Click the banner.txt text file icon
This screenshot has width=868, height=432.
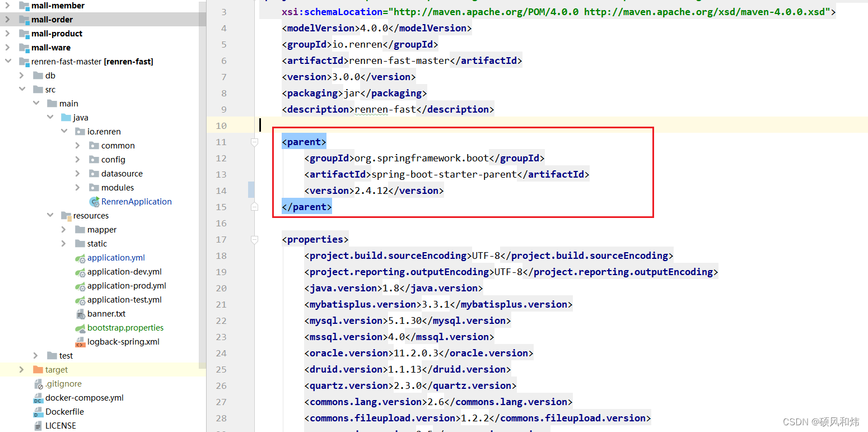click(x=80, y=314)
